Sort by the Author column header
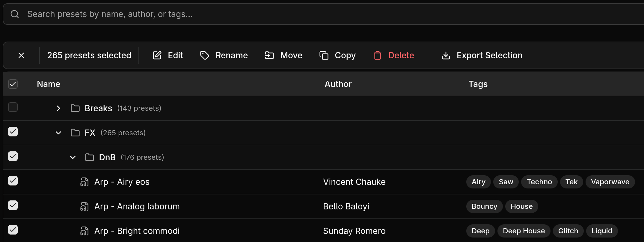 point(338,84)
